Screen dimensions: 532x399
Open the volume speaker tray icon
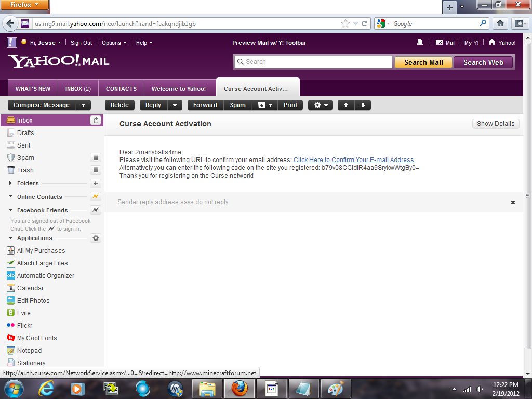point(480,389)
